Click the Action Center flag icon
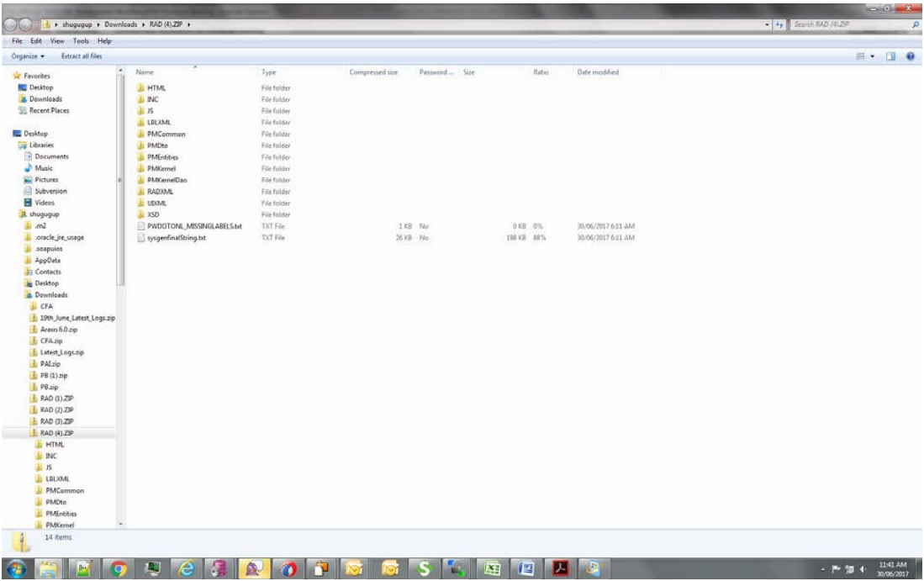The width and height of the screenshot is (924, 581). [836, 569]
